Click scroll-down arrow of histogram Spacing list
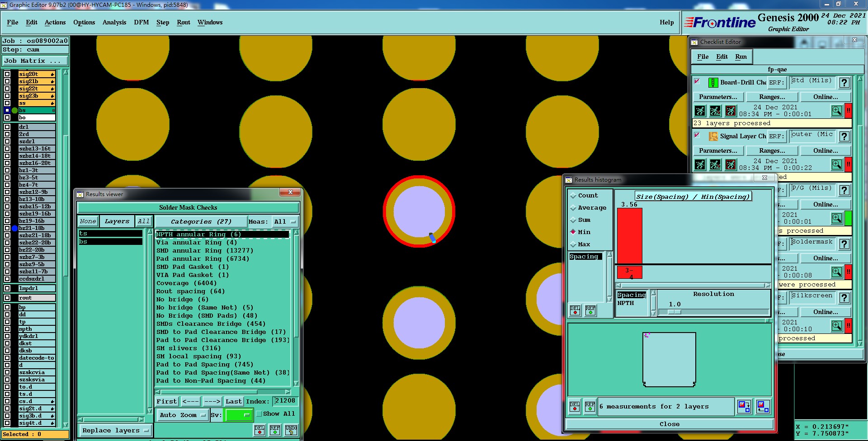The image size is (868, 441). (x=609, y=299)
